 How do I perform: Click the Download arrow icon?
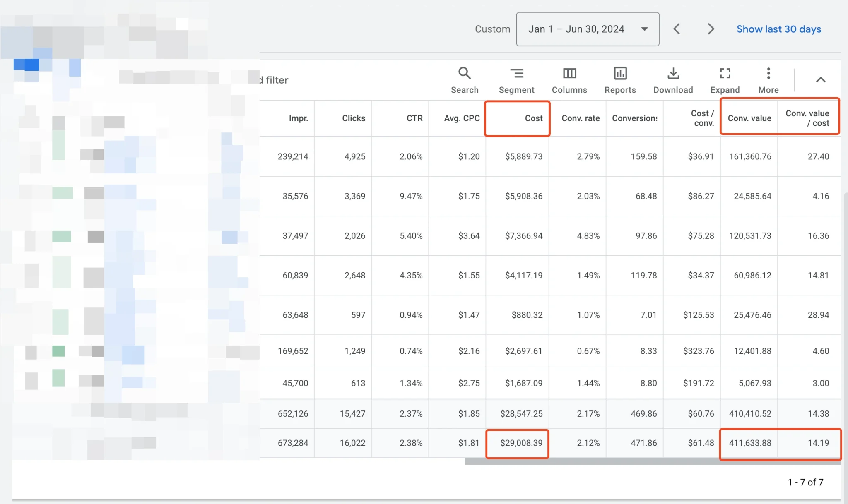tap(673, 74)
